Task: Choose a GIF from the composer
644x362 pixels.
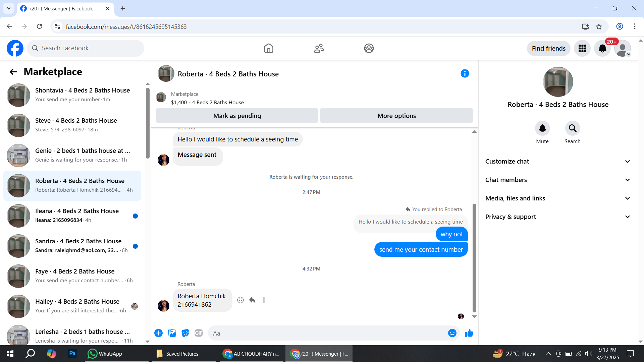Action: [199, 333]
